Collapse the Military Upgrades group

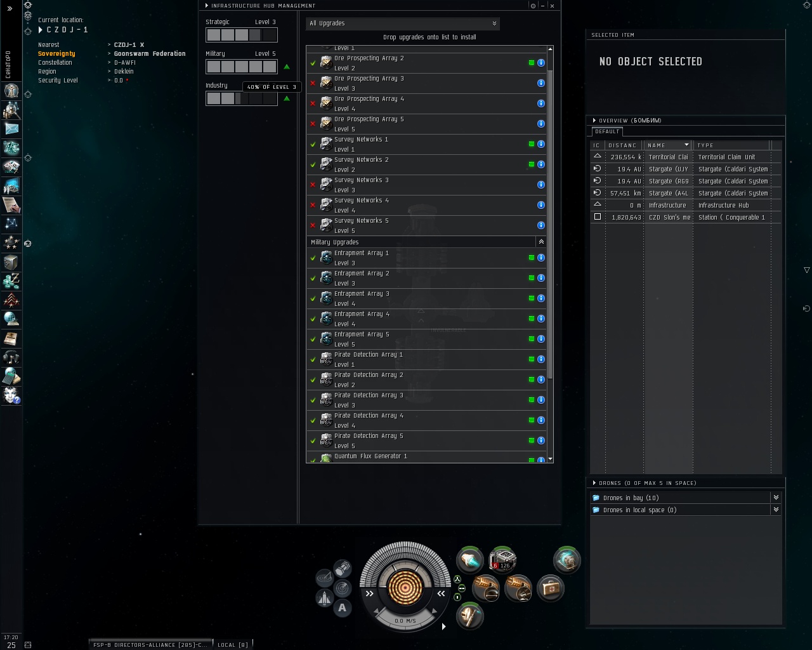coord(541,242)
